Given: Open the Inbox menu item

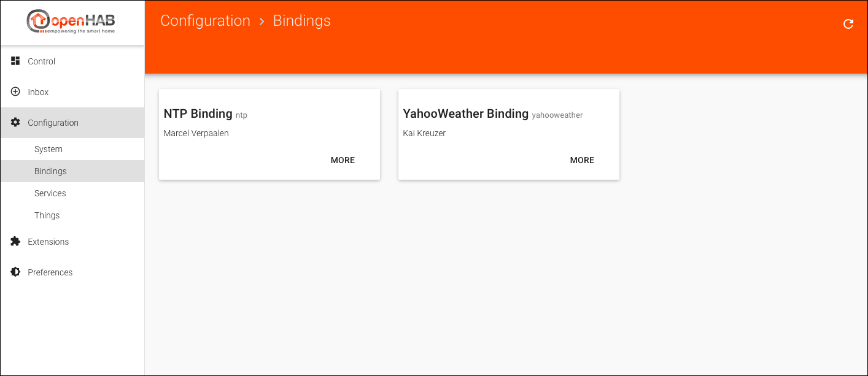Looking at the screenshot, I should tap(38, 92).
